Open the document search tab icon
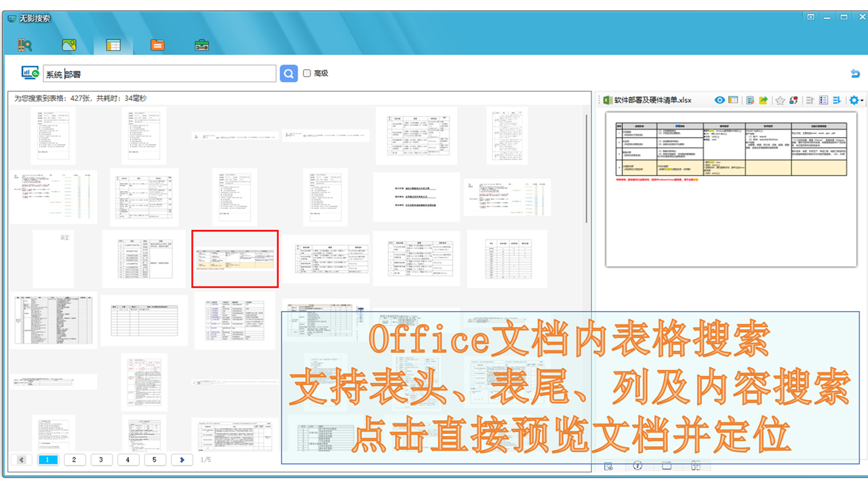 (x=25, y=45)
